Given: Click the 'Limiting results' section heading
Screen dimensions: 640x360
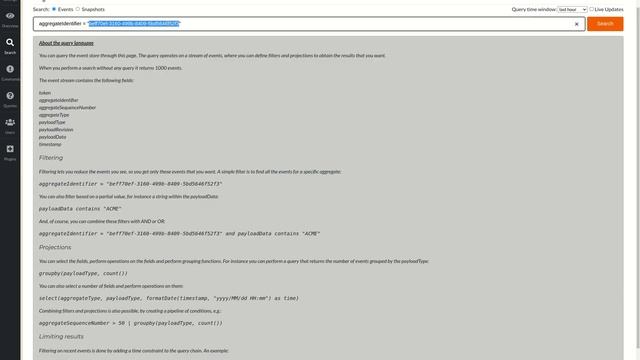Looking at the screenshot, I should 61,336.
